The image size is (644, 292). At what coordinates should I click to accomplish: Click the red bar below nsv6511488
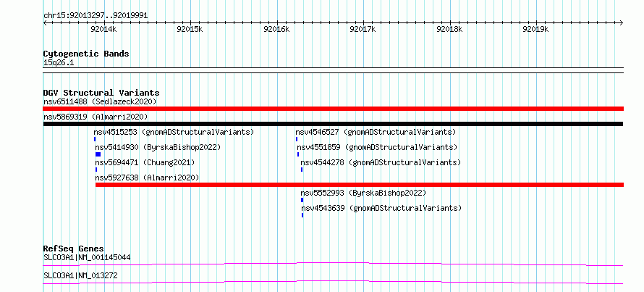[333, 109]
